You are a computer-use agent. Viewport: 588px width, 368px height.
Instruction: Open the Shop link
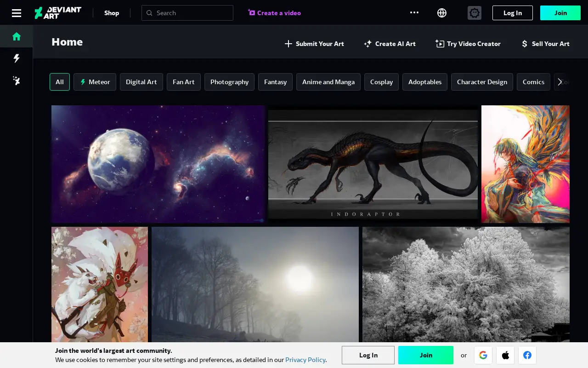112,13
